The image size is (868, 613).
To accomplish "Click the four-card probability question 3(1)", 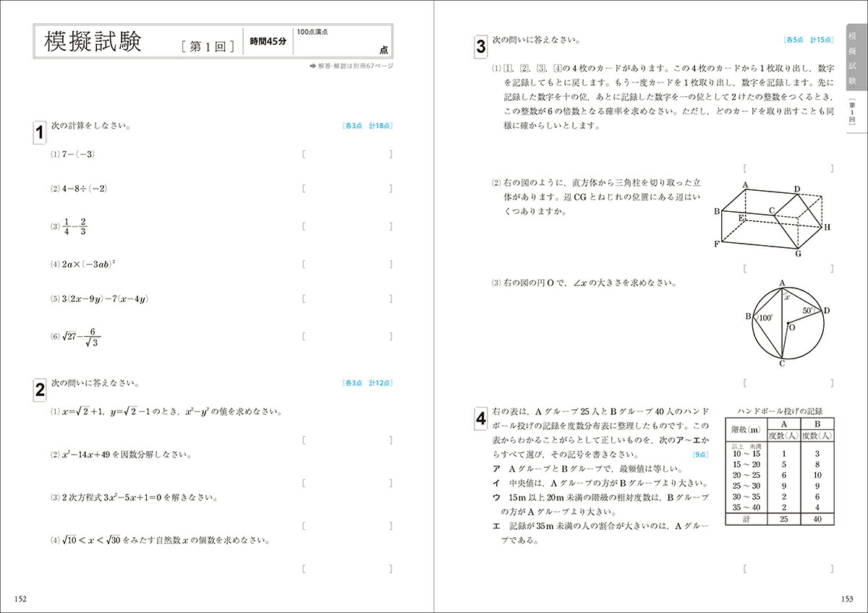I will 663,96.
